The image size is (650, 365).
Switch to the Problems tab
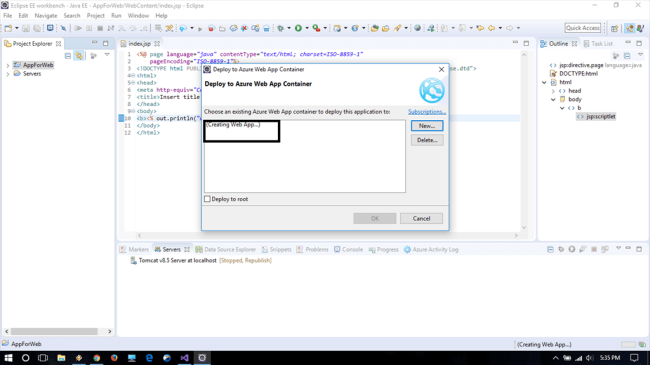coord(312,249)
